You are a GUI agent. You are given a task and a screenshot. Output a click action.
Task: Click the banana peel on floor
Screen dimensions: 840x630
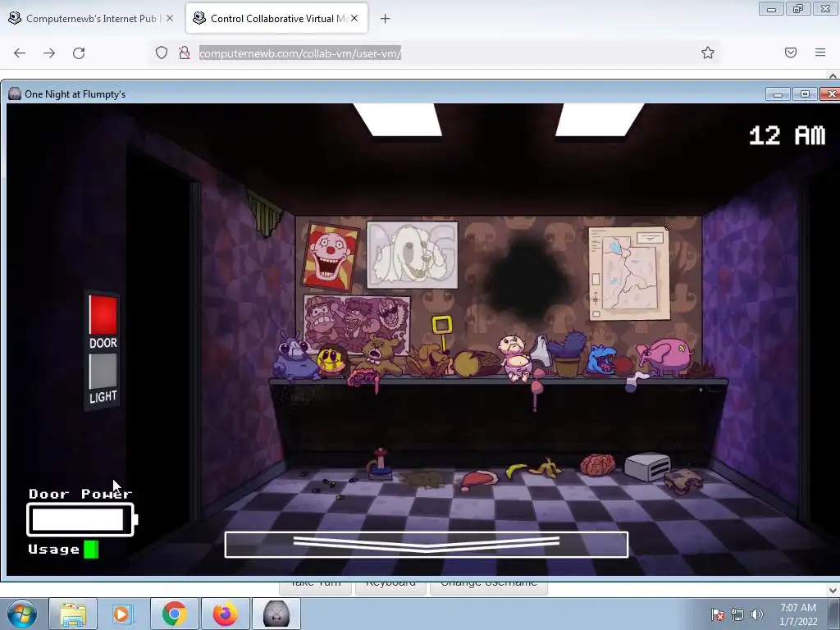[546, 468]
